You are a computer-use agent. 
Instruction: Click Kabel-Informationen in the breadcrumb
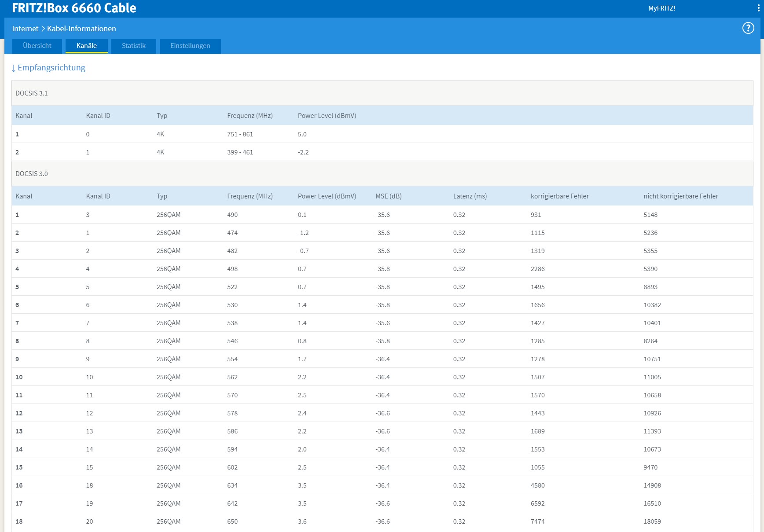(x=81, y=29)
